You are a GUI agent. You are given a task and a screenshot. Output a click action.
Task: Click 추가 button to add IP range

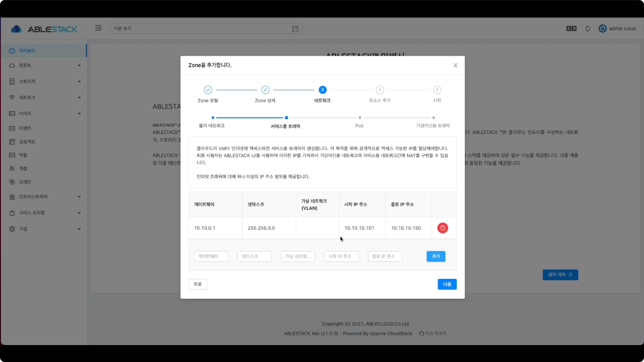436,256
